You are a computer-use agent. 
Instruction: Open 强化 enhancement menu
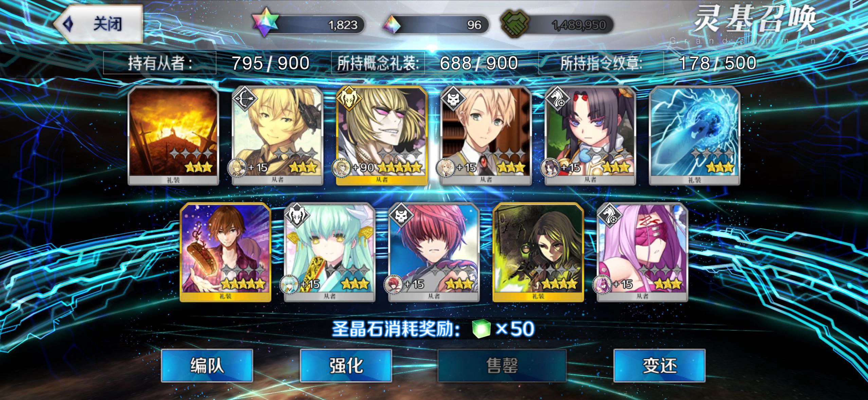[x=346, y=366]
